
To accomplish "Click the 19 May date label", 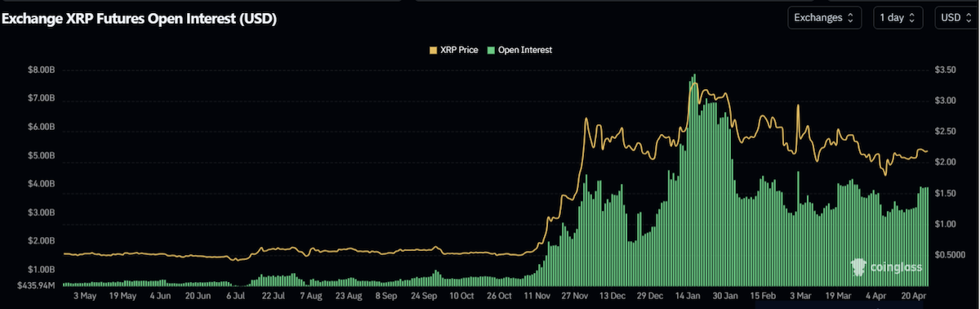I will (x=122, y=296).
